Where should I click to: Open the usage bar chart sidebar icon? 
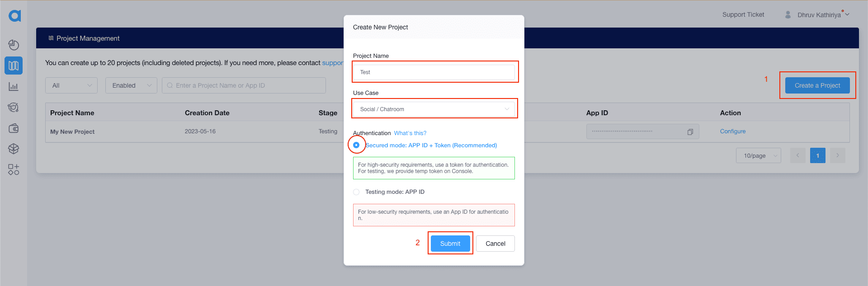coord(14,86)
